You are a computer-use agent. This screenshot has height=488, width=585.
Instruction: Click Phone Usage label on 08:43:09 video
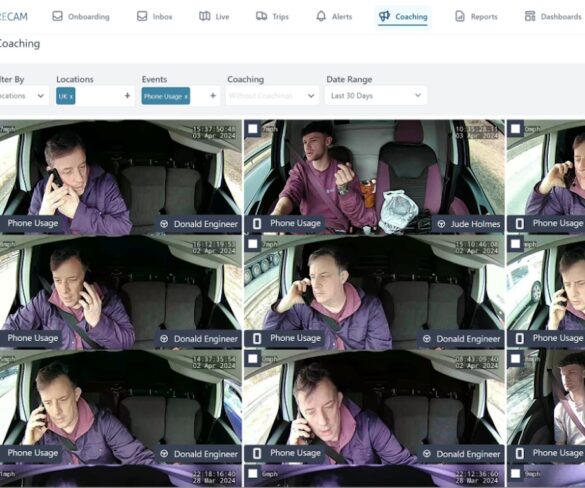coord(295,453)
